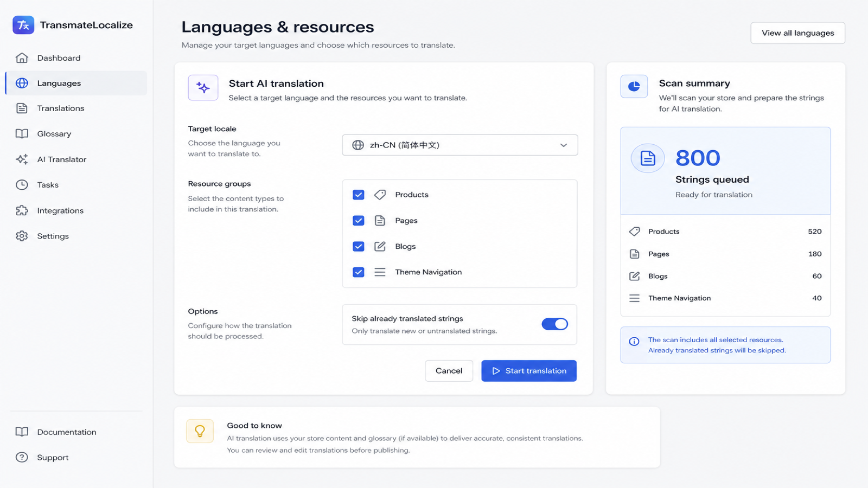Navigate to Glossary
868x488 pixels.
(x=76, y=134)
